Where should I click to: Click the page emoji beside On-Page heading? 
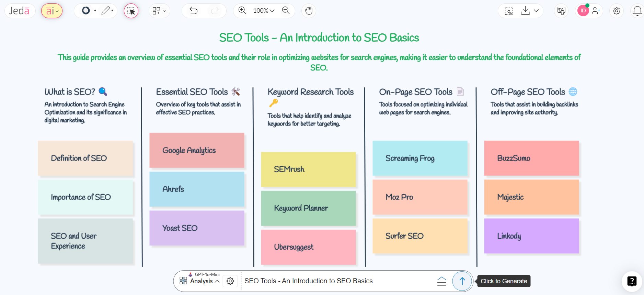point(460,91)
